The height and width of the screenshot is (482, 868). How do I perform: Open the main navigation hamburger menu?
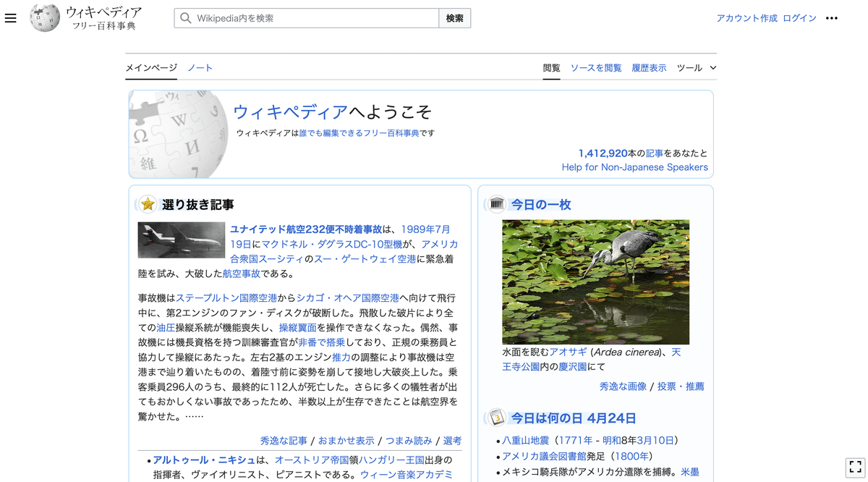tap(11, 18)
